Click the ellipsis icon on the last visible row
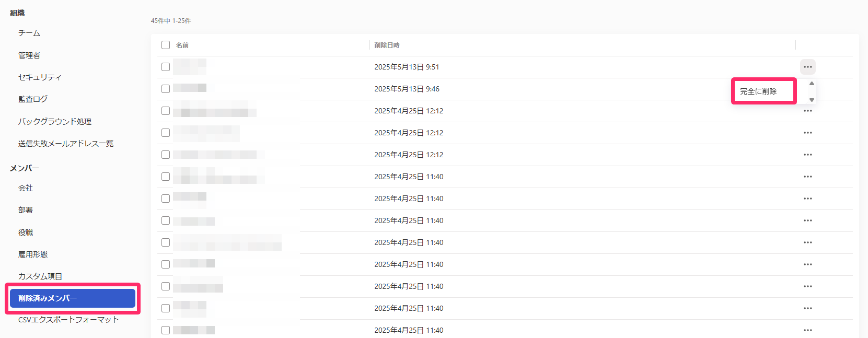Viewport: 868px width, 338px height. (x=807, y=330)
